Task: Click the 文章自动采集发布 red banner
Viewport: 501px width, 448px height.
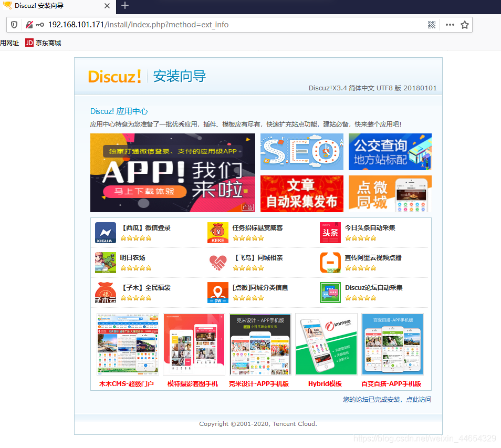Action: (x=302, y=194)
